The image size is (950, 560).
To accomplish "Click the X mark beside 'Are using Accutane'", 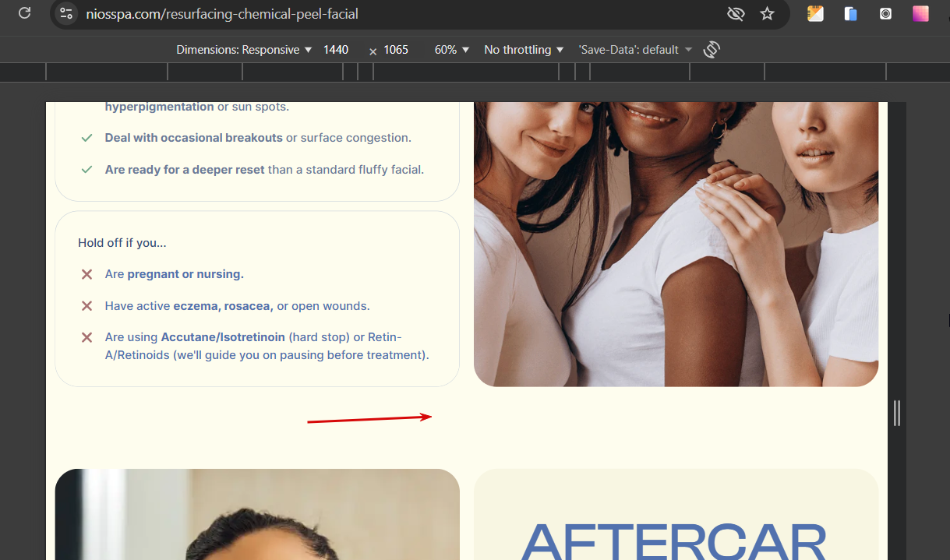I will [87, 337].
